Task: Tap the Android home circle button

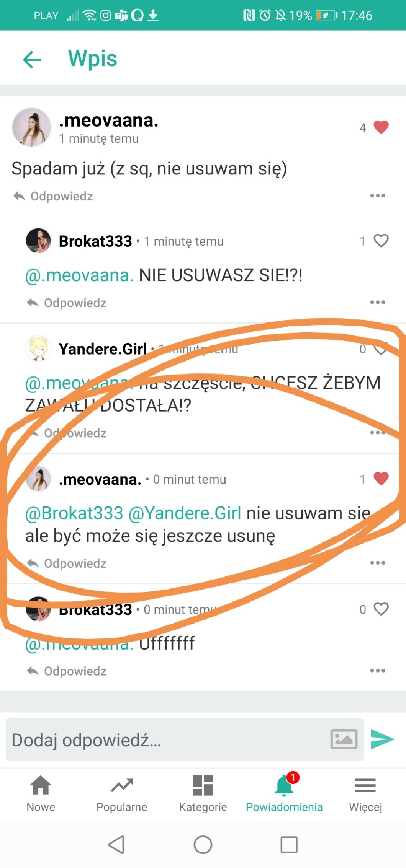Action: click(203, 845)
